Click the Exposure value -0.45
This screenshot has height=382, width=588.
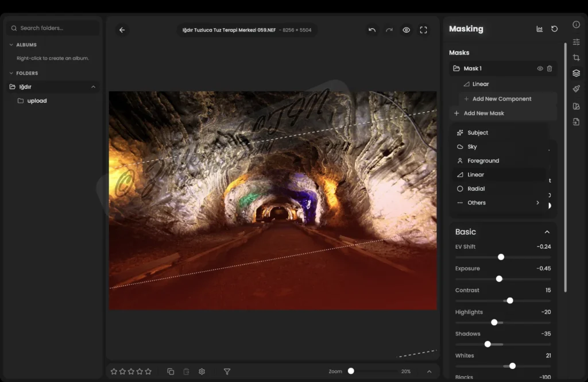click(x=544, y=268)
